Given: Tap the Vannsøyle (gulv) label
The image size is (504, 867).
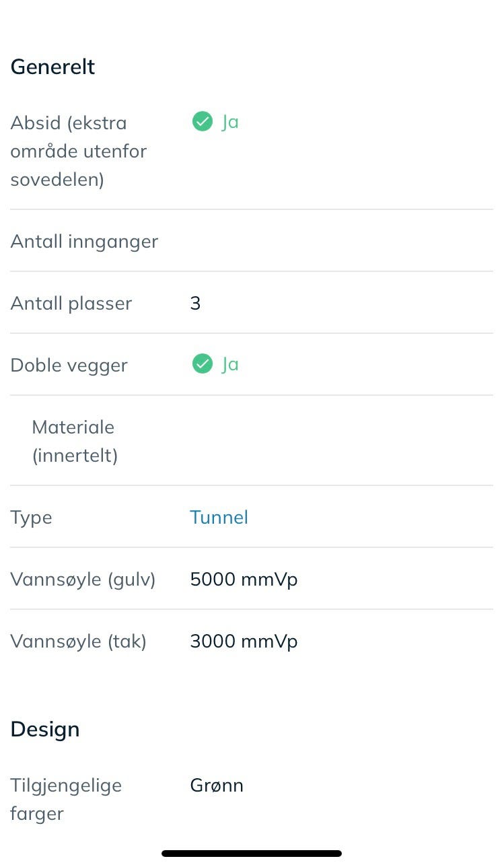Looking at the screenshot, I should coord(83,580).
